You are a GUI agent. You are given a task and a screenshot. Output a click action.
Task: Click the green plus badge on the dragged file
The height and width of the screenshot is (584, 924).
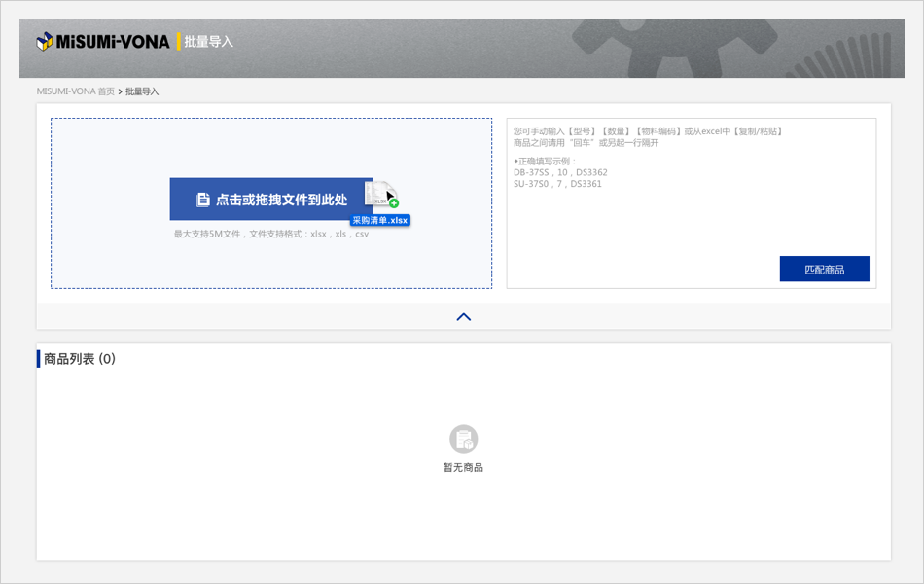pyautogui.click(x=394, y=203)
